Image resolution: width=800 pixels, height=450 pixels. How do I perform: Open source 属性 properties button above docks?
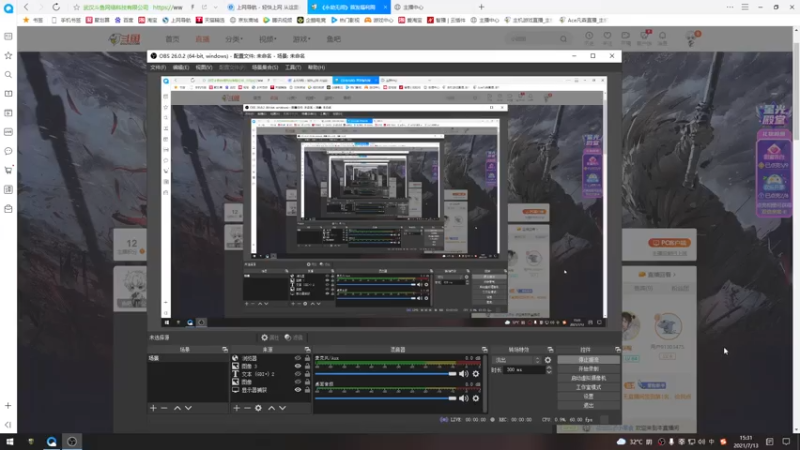coord(270,337)
